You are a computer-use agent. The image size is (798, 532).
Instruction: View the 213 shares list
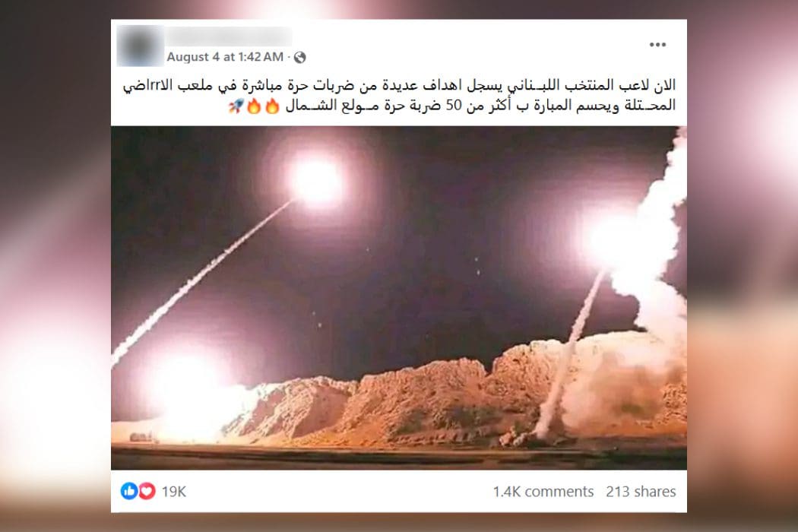click(641, 491)
